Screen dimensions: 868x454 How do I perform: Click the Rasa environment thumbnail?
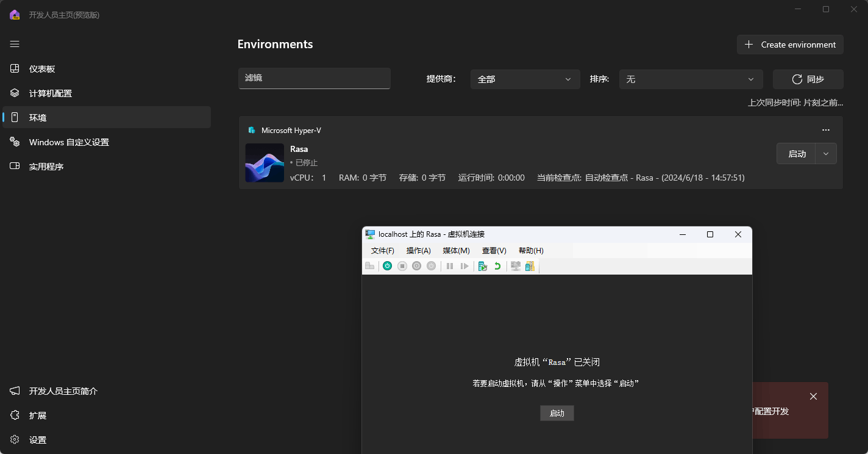tap(265, 163)
